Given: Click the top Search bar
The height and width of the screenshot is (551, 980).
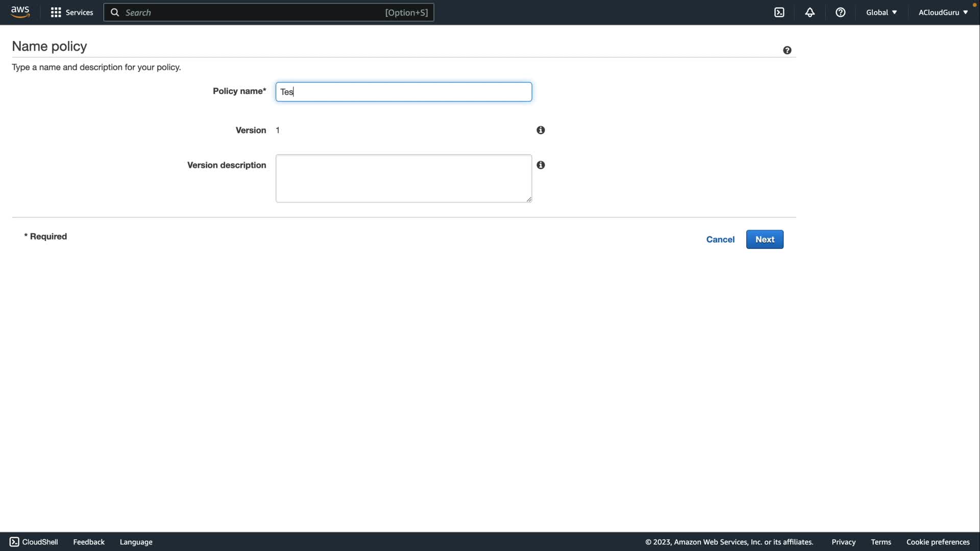Looking at the screenshot, I should (268, 12).
